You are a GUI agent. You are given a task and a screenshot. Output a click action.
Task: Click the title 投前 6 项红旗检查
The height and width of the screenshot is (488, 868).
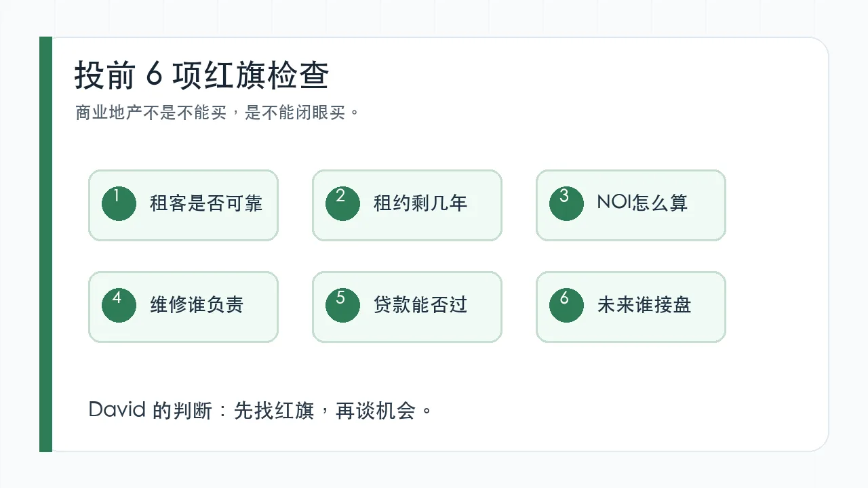click(x=201, y=75)
